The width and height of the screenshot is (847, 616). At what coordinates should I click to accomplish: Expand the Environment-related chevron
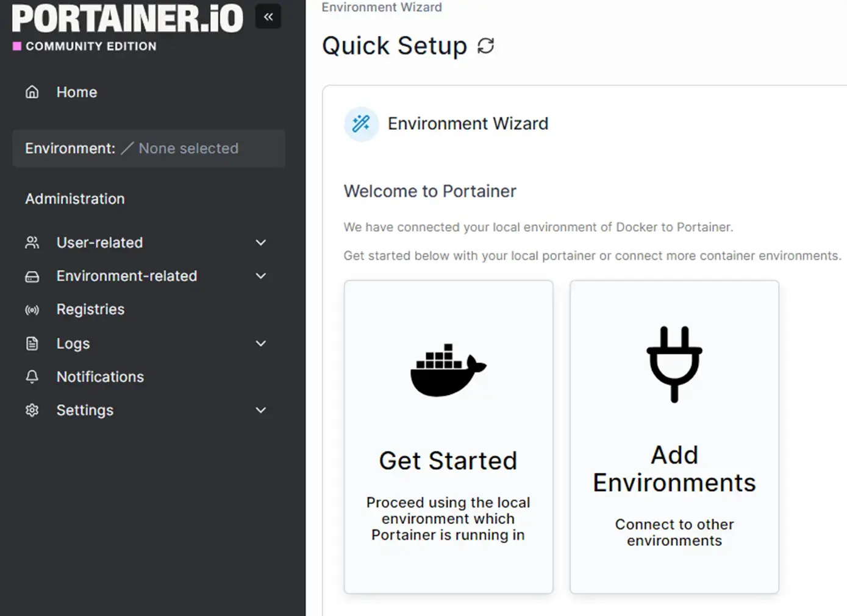tap(261, 276)
